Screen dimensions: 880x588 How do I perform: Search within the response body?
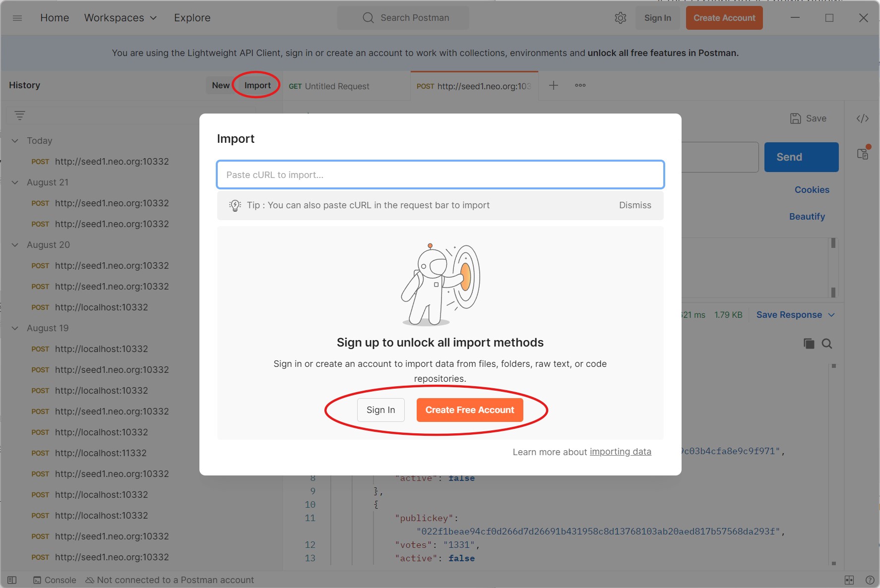click(x=827, y=344)
